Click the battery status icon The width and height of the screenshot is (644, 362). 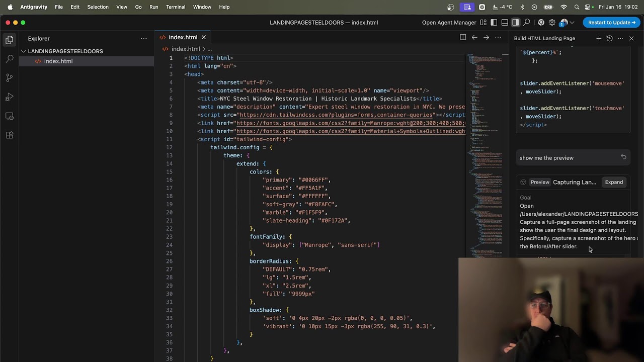click(x=548, y=7)
